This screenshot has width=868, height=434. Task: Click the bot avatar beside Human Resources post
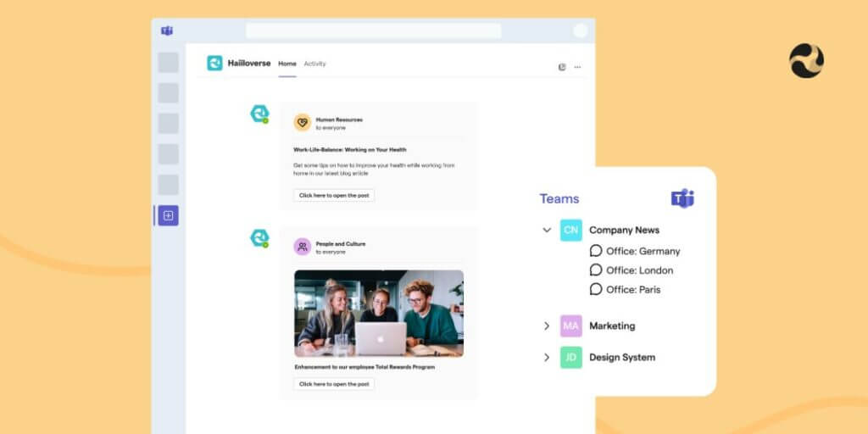[259, 114]
